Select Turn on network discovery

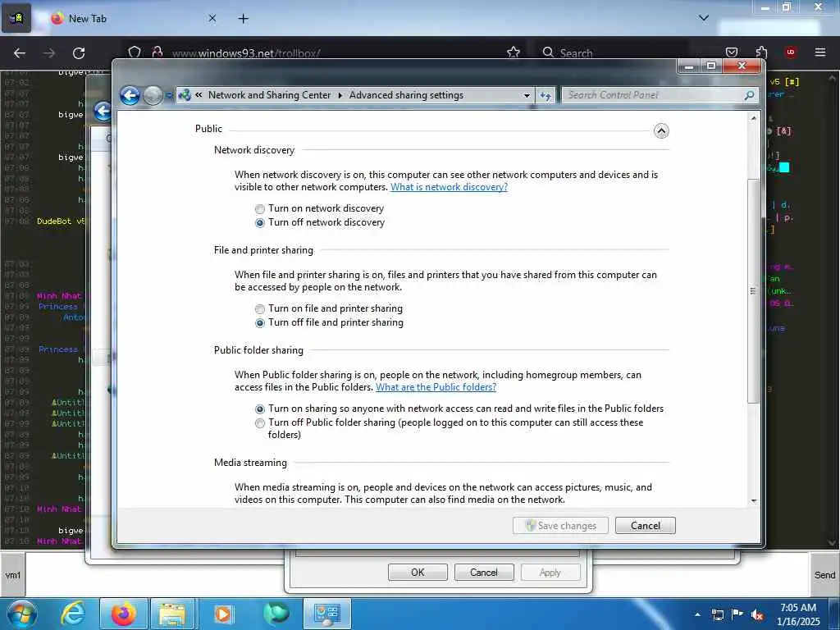[x=260, y=209]
